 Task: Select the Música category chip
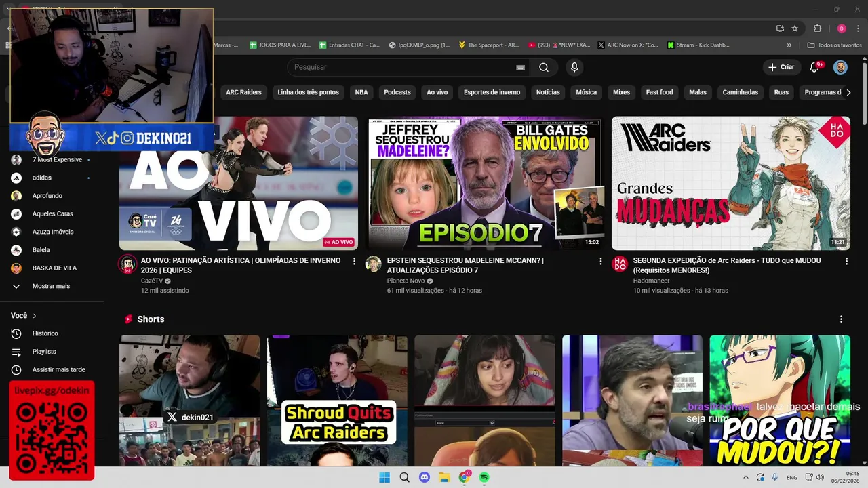pos(587,92)
